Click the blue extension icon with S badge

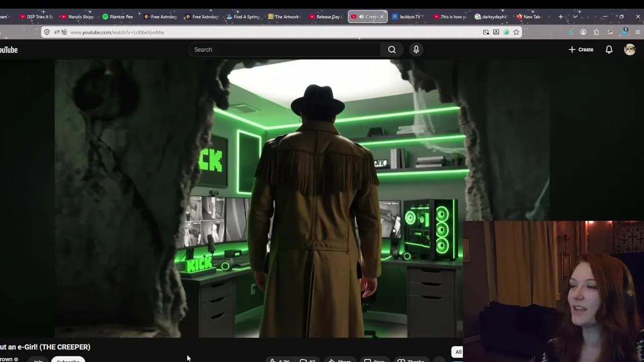[x=624, y=32]
